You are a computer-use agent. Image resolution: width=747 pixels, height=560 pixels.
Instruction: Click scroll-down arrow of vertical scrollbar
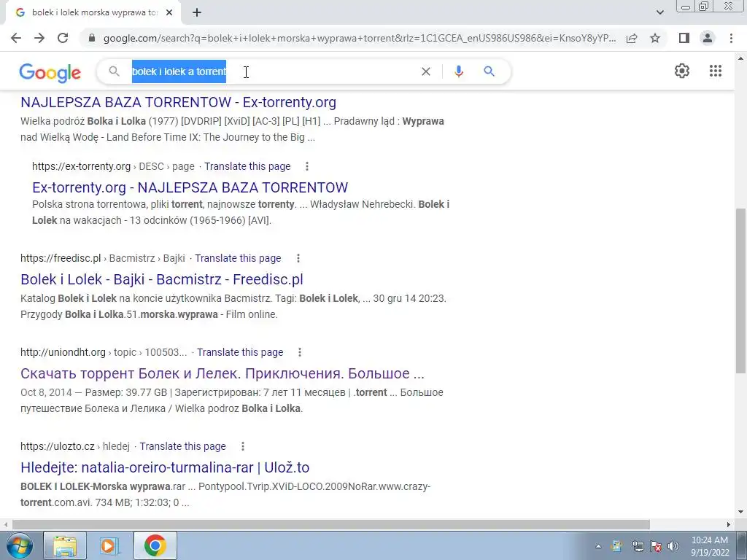pos(741,513)
